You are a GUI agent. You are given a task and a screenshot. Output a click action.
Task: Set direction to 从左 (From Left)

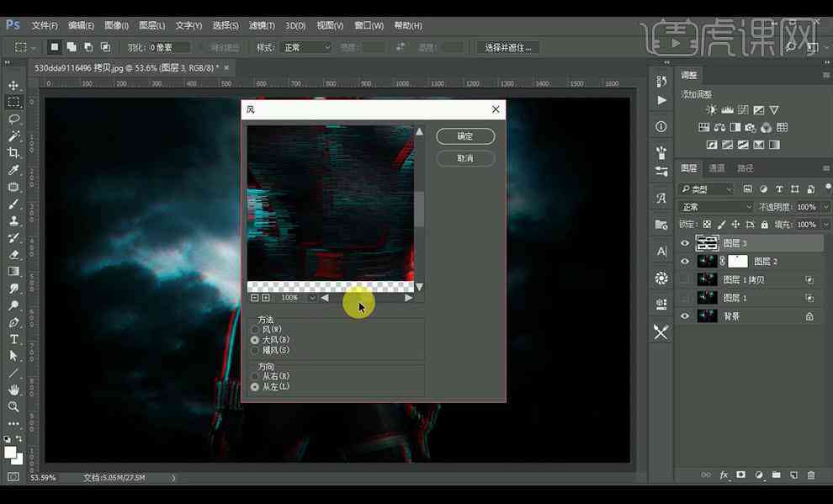click(x=255, y=387)
